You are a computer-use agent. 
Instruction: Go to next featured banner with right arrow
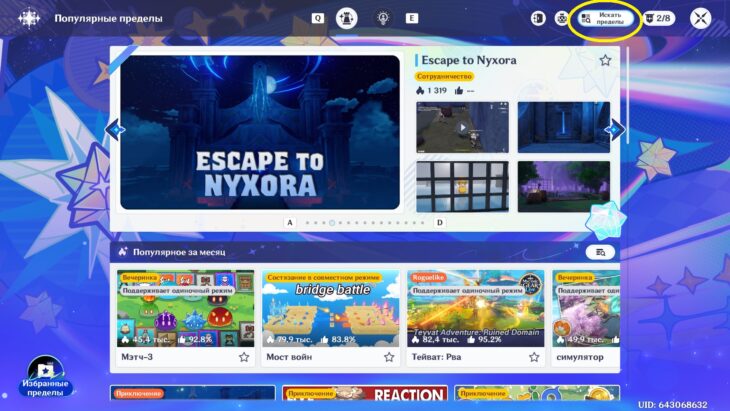pos(615,129)
